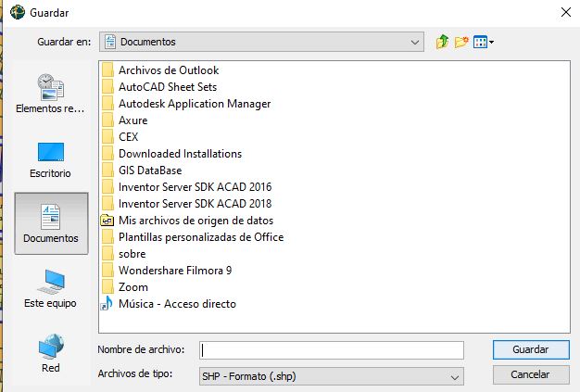Expand the Nombre de archivo dropdown arrow
This screenshot has width=580, height=392.
[454, 349]
